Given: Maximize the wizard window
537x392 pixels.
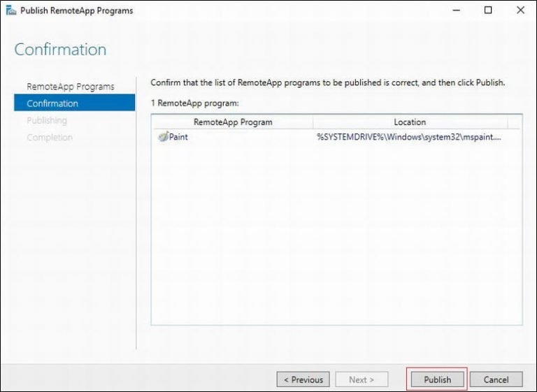Looking at the screenshot, I should tap(488, 10).
